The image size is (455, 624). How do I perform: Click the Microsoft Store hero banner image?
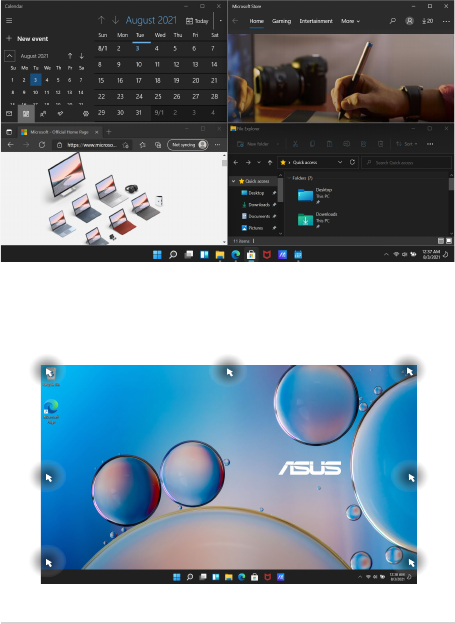click(x=341, y=78)
